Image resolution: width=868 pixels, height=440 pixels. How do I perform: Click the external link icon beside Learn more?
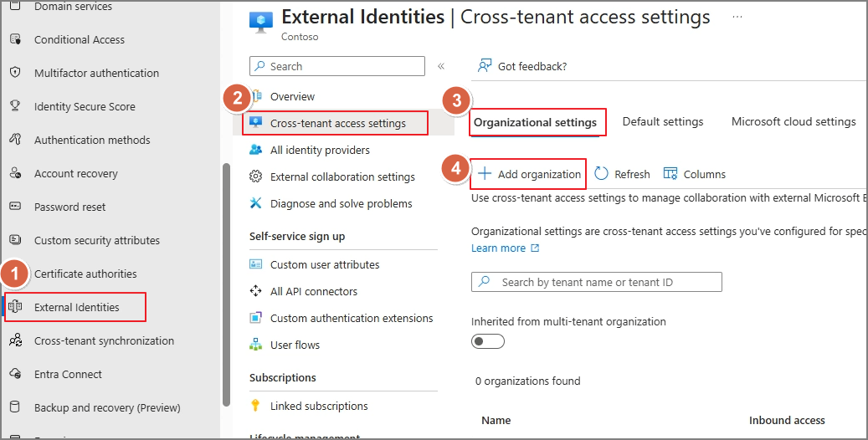coord(535,248)
